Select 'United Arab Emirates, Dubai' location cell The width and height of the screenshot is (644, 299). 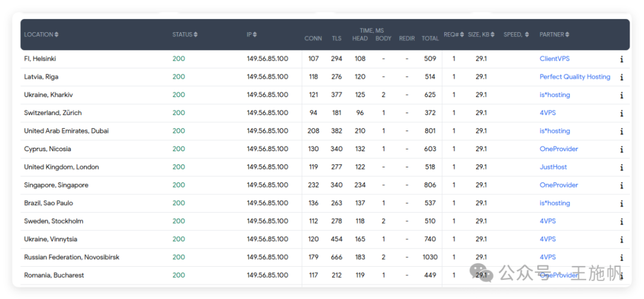(66, 131)
